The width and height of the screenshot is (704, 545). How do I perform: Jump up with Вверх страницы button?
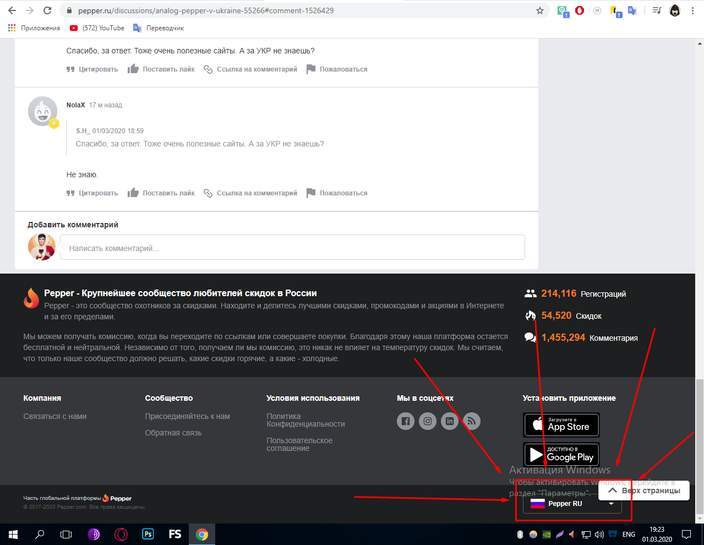click(x=645, y=491)
